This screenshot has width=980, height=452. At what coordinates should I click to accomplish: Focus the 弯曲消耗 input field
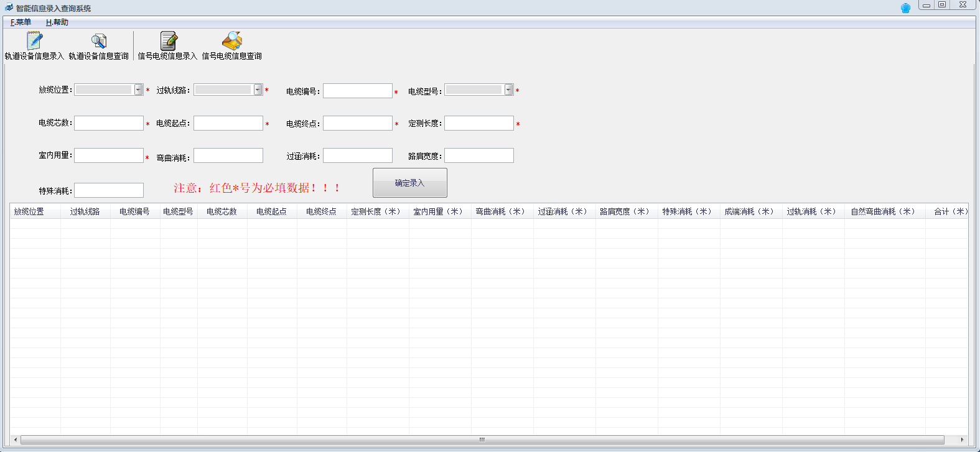pyautogui.click(x=228, y=155)
